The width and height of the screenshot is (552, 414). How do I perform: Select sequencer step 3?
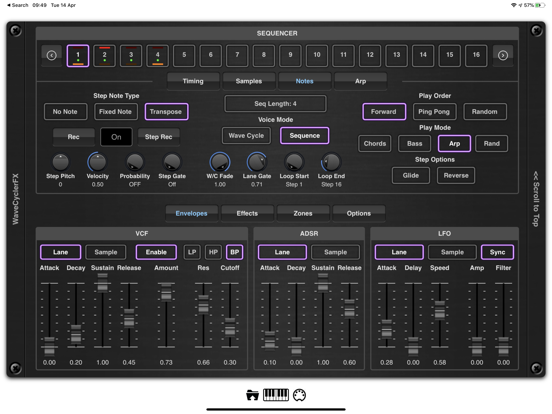point(131,55)
